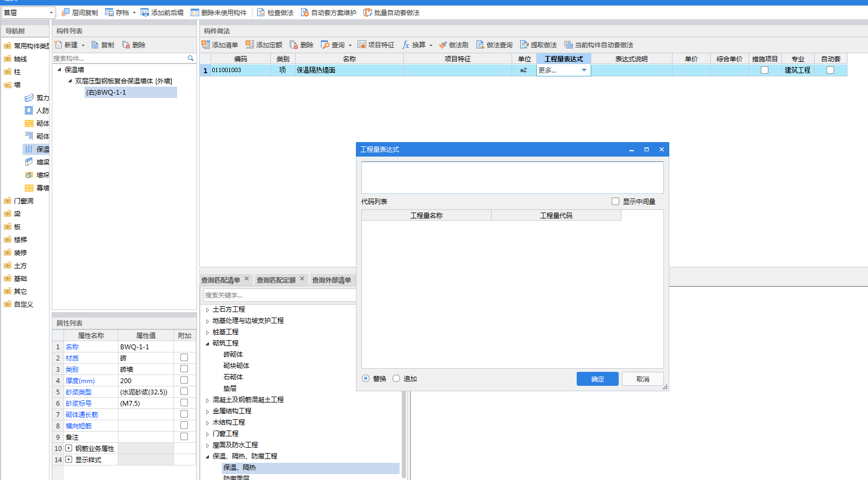868x480 pixels.
Task: Collapse 砌筑工程 tree node
Action: (x=207, y=343)
